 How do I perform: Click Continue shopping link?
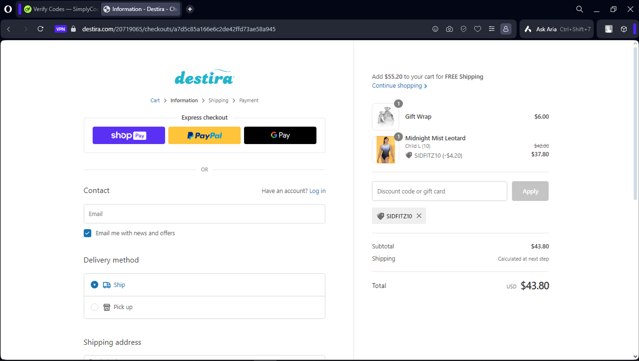click(399, 86)
